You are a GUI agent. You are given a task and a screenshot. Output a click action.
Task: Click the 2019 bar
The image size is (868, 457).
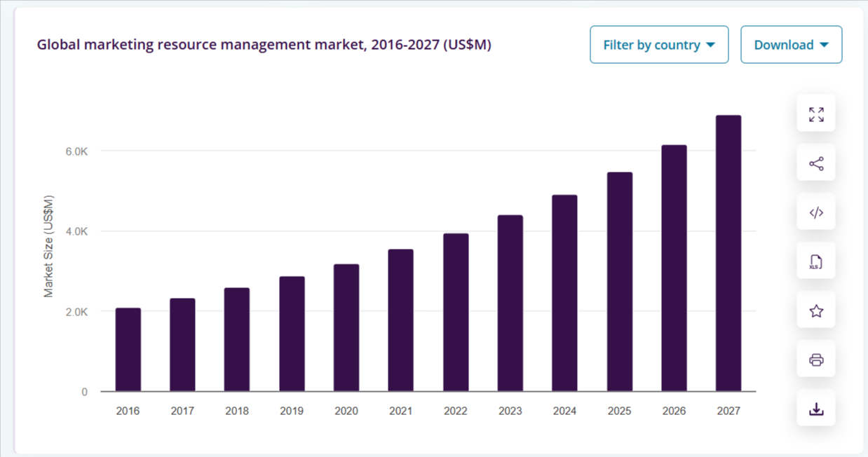[x=292, y=334]
